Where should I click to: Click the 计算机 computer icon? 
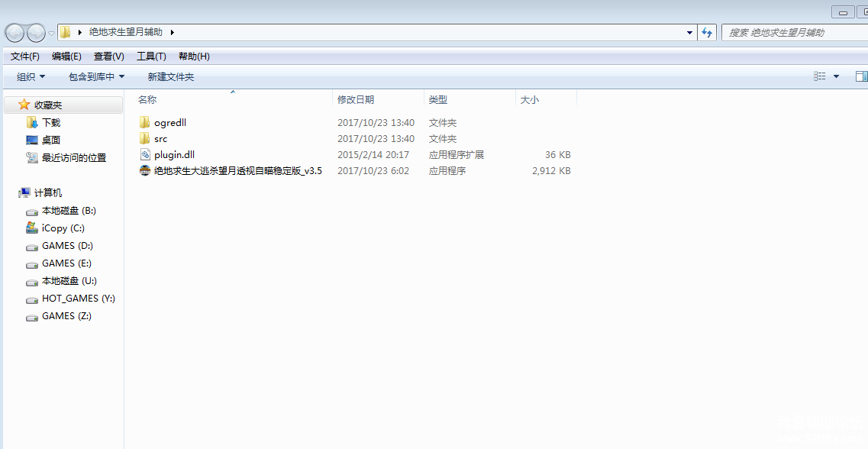coord(24,192)
